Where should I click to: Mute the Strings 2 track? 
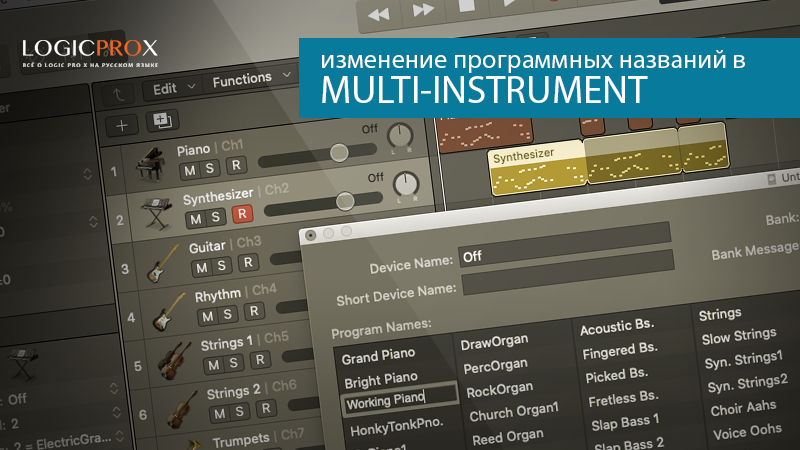point(220,414)
